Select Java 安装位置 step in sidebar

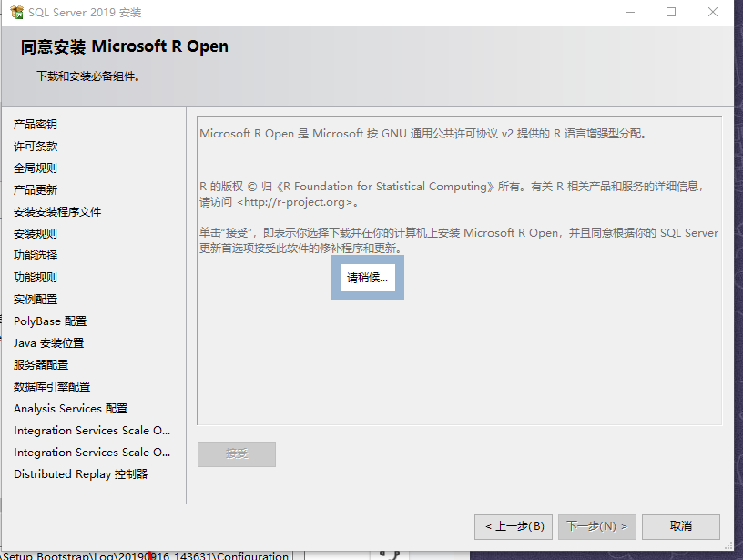[x=49, y=343]
